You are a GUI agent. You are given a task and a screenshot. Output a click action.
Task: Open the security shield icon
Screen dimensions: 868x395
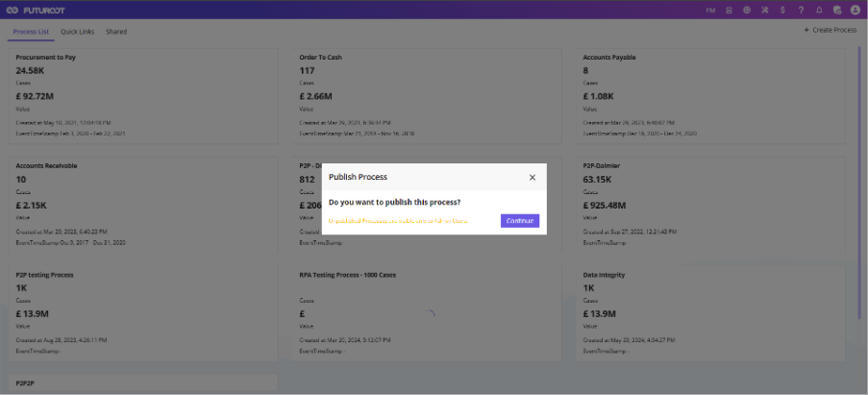837,10
